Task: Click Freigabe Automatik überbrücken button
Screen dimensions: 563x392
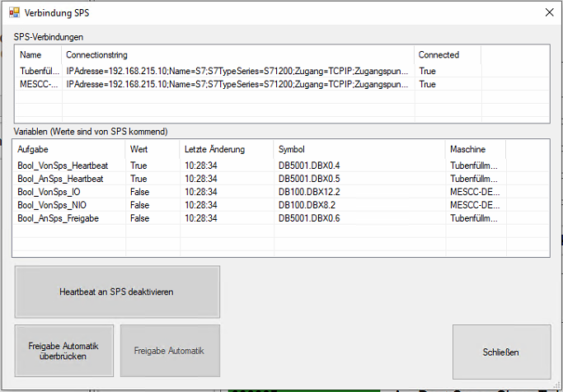Action: (x=63, y=352)
